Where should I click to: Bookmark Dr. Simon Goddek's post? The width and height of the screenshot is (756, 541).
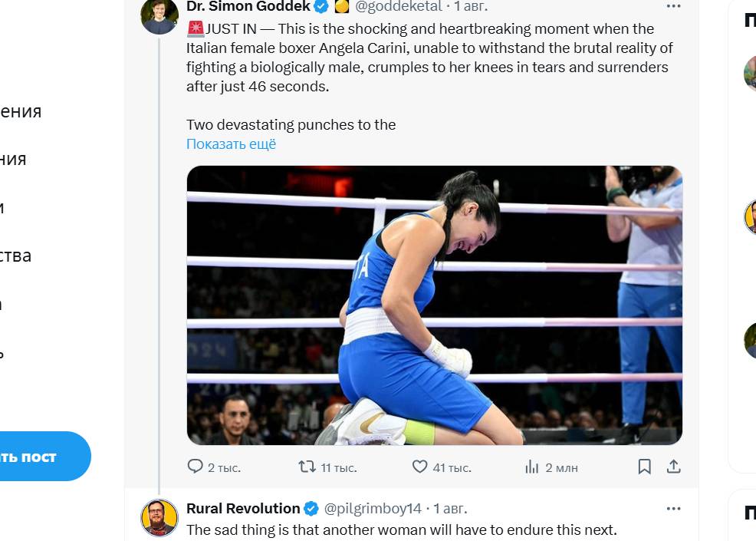[645, 467]
